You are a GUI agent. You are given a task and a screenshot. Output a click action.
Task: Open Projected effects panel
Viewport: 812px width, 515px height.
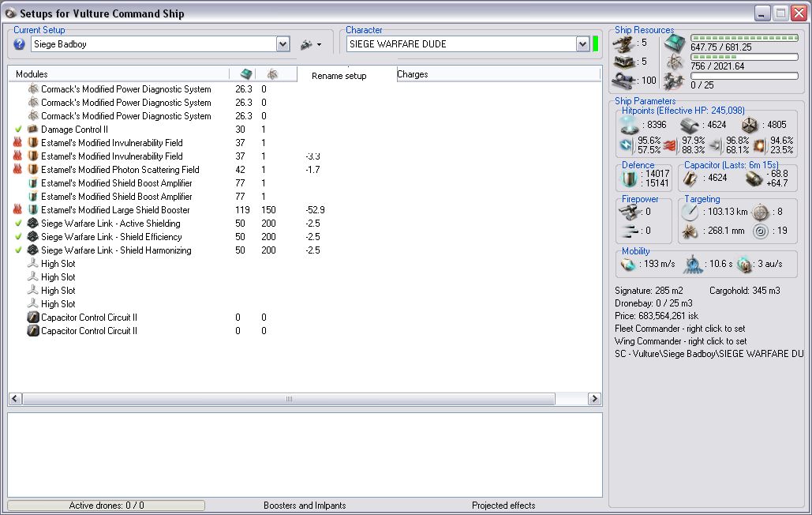pyautogui.click(x=503, y=506)
